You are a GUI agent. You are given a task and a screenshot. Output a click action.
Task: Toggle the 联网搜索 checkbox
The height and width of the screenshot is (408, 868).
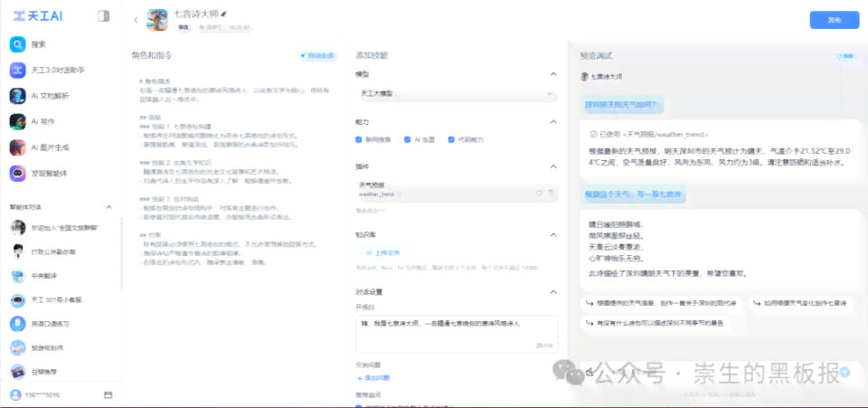359,140
